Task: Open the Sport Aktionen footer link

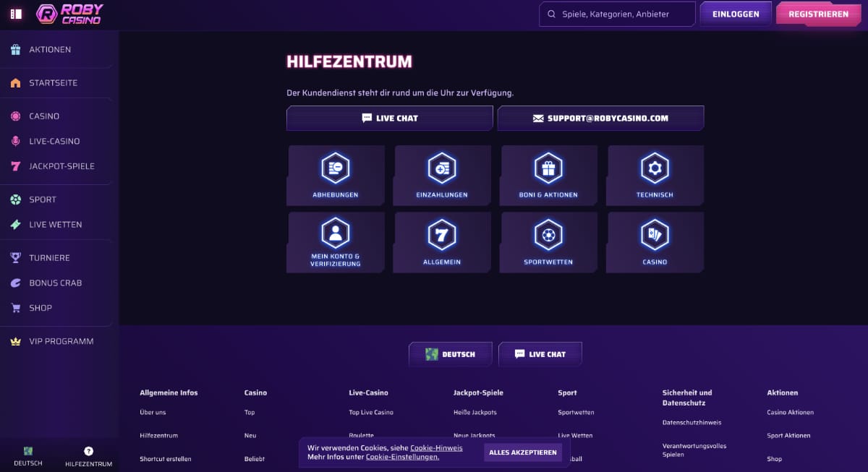Action: [x=788, y=435]
